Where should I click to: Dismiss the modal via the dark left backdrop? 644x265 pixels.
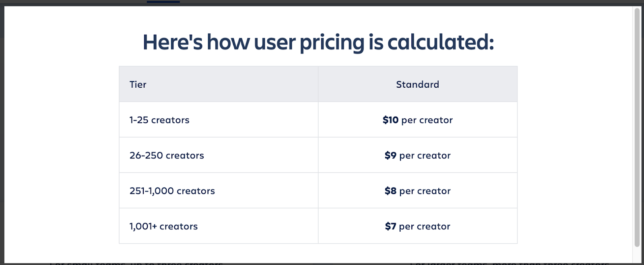(2, 133)
